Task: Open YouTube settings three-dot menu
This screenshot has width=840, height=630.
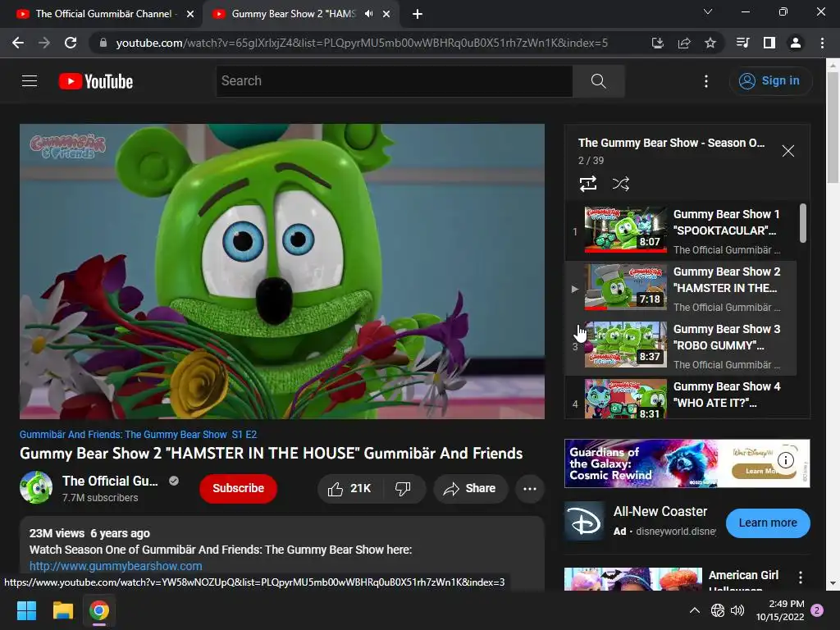Action: (x=706, y=81)
